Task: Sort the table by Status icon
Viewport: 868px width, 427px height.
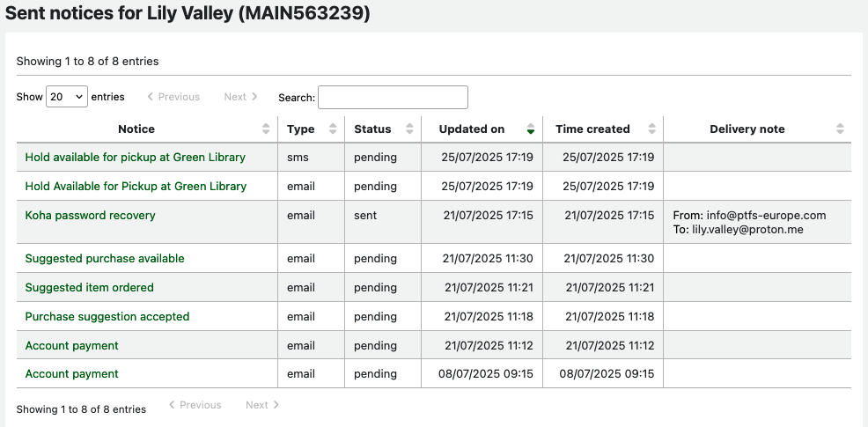Action: pyautogui.click(x=409, y=129)
